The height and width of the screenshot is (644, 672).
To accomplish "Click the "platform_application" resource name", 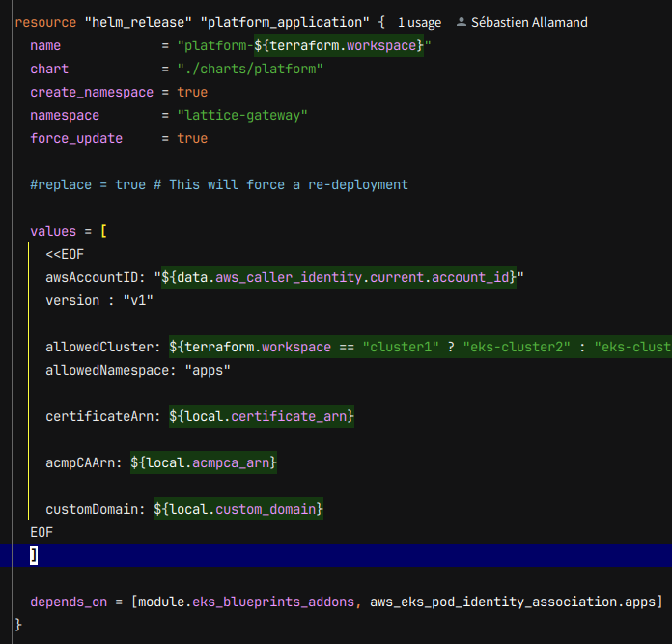I will [285, 23].
